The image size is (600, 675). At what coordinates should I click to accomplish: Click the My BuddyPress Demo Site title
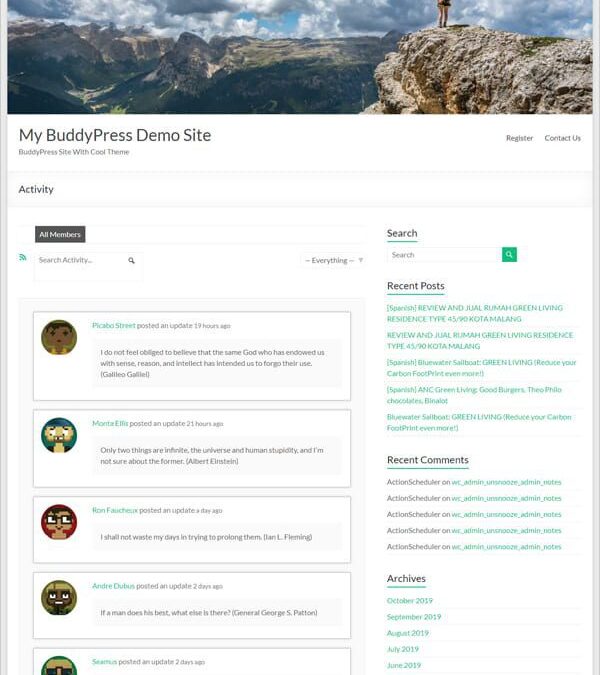point(115,135)
